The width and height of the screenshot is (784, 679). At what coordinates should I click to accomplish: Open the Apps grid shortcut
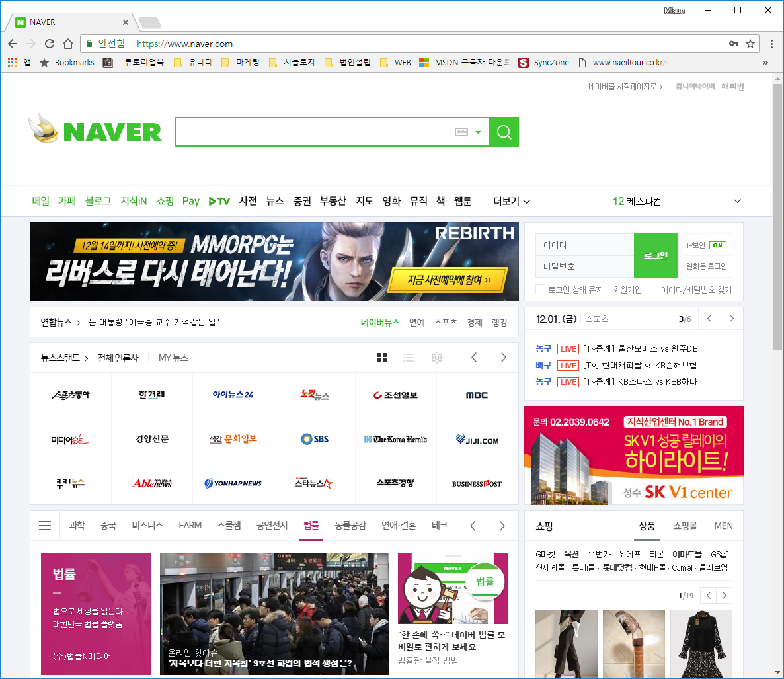click(x=13, y=63)
